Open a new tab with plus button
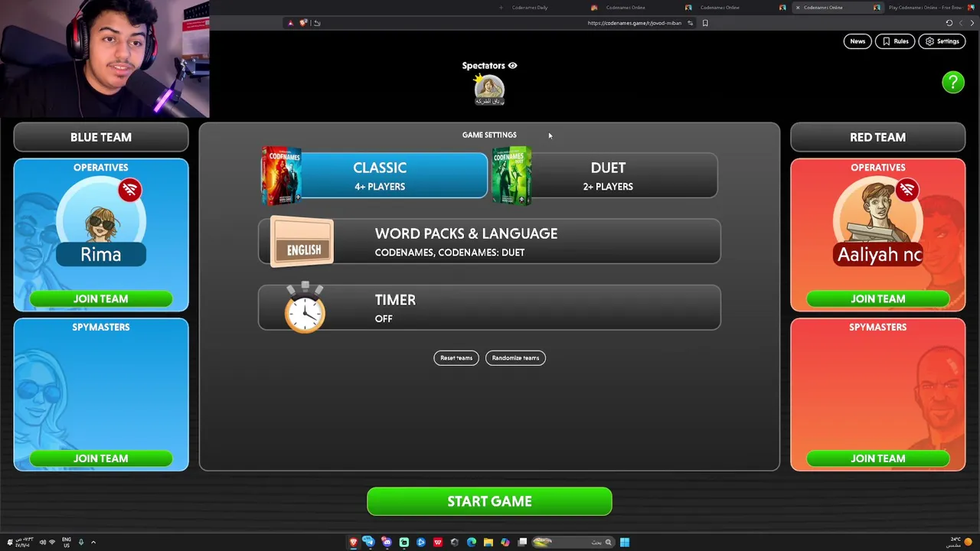The width and height of the screenshot is (980, 551). tap(501, 8)
